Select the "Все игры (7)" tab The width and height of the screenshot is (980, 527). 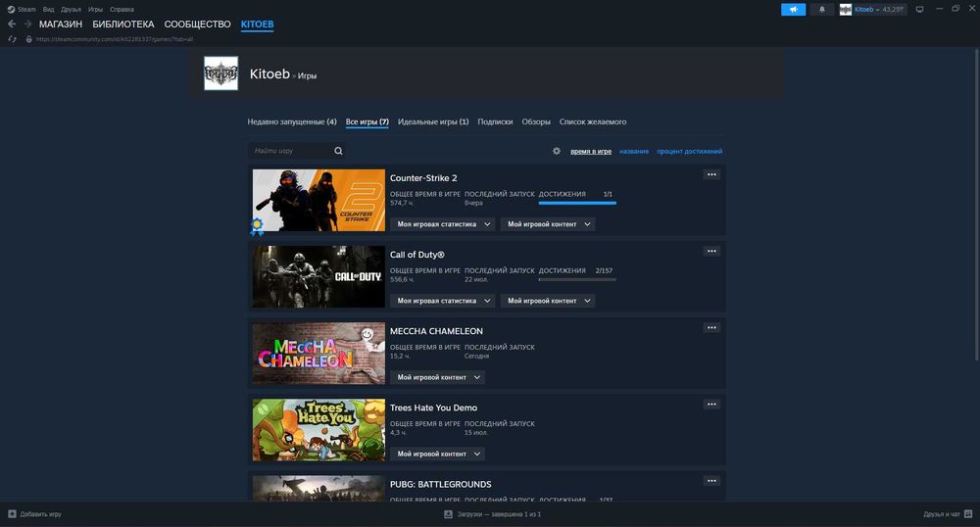pyautogui.click(x=367, y=121)
